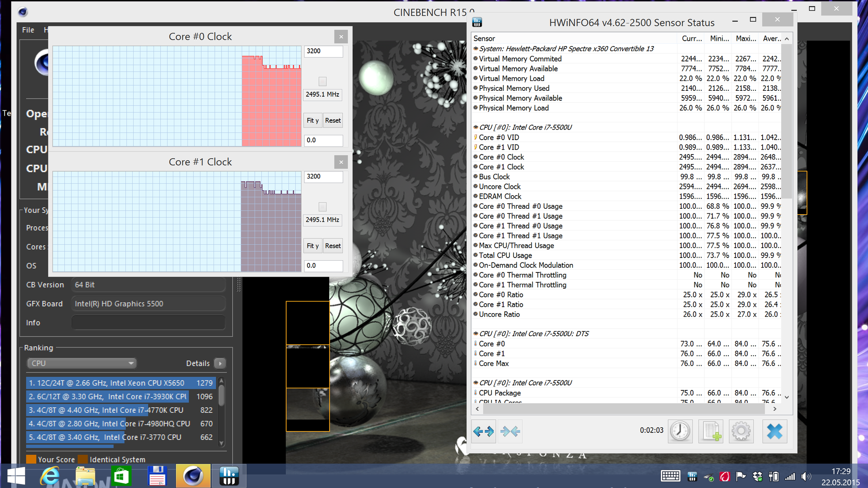Click the collapse columns arrows button in HWiNFO

coord(510,432)
